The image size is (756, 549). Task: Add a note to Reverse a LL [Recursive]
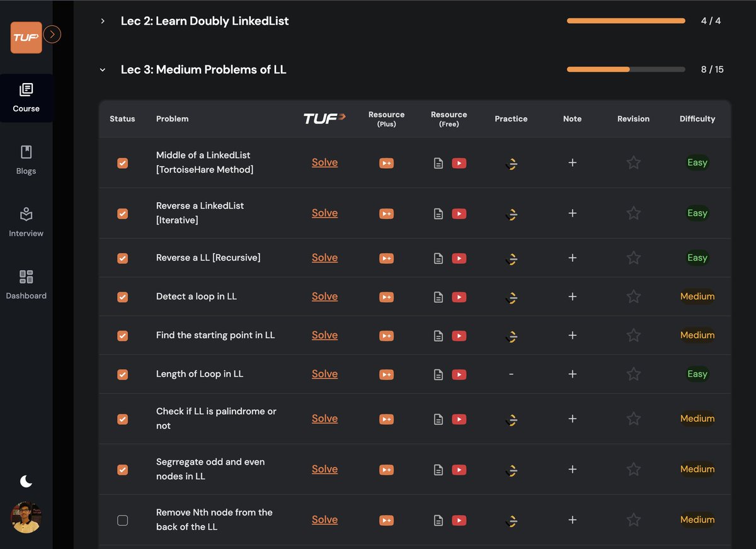pos(573,258)
